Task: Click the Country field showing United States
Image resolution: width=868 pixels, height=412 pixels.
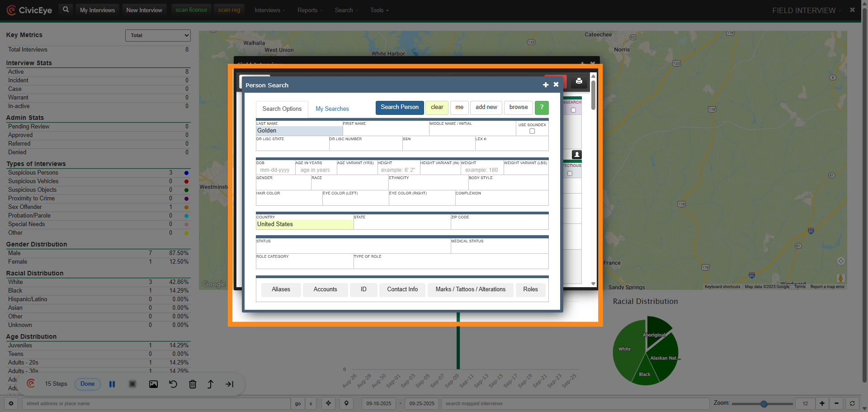Action: pos(305,224)
